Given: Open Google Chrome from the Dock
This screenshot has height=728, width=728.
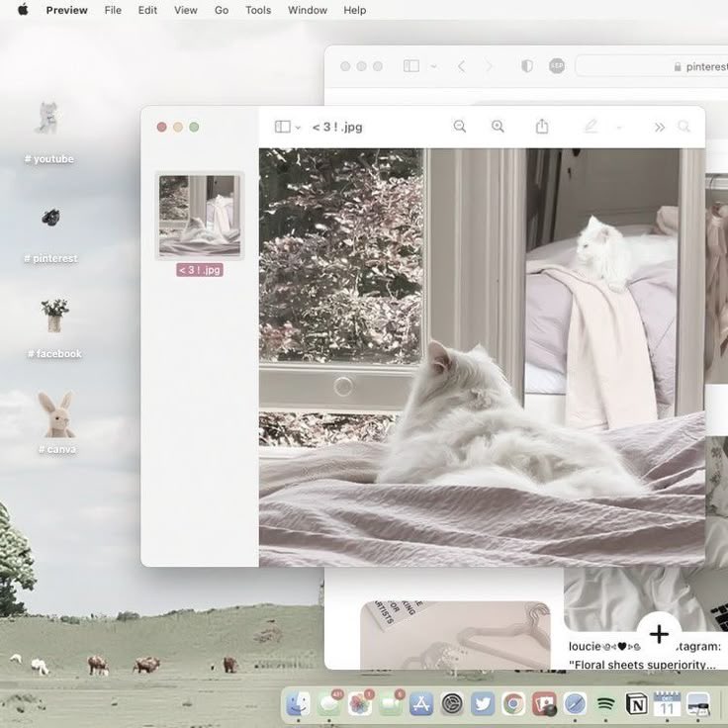Looking at the screenshot, I should click(513, 704).
